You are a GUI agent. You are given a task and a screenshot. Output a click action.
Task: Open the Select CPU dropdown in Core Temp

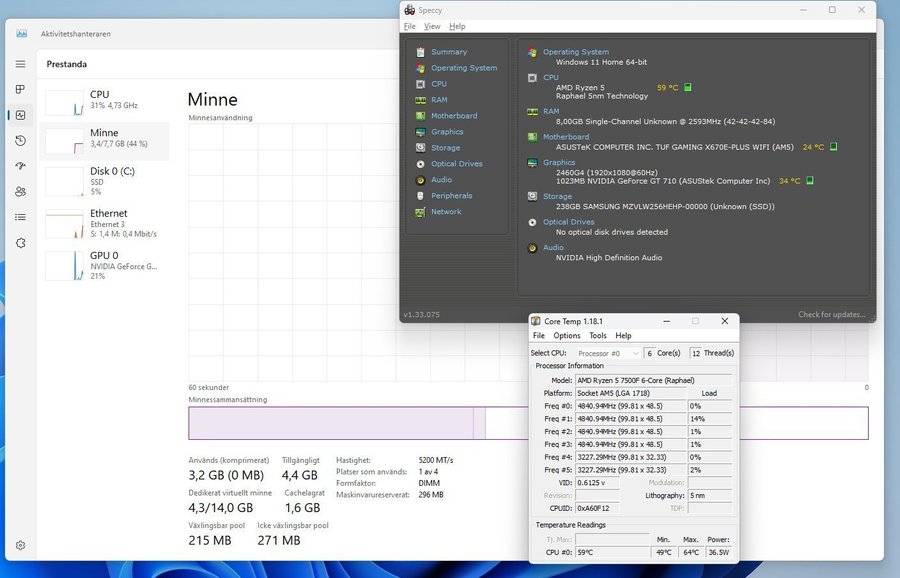(608, 353)
